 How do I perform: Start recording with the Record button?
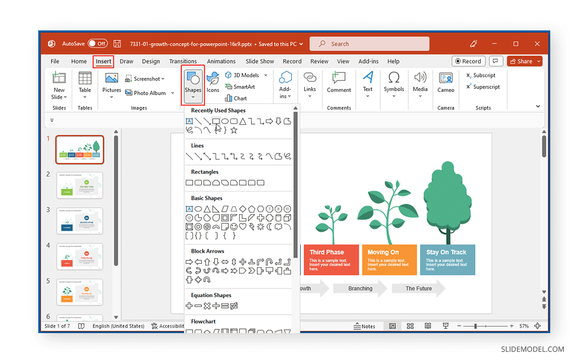[x=468, y=61]
